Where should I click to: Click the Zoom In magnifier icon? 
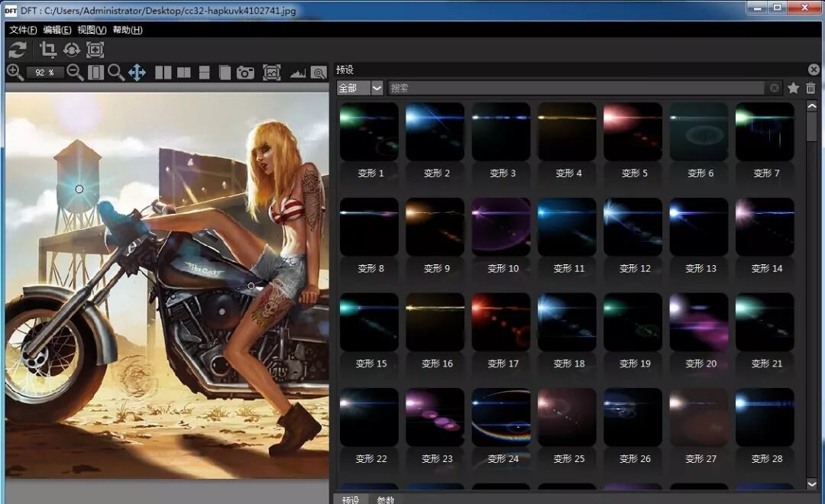pos(15,73)
